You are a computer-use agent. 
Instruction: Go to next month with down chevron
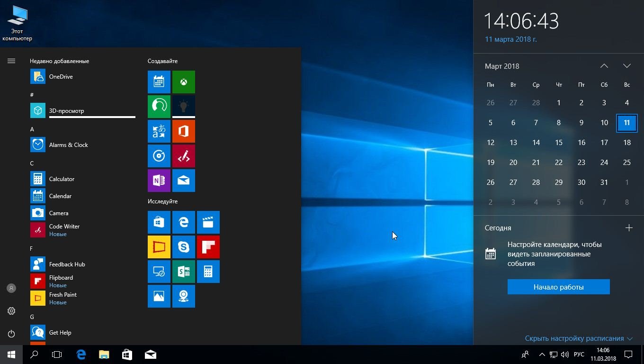coord(627,66)
